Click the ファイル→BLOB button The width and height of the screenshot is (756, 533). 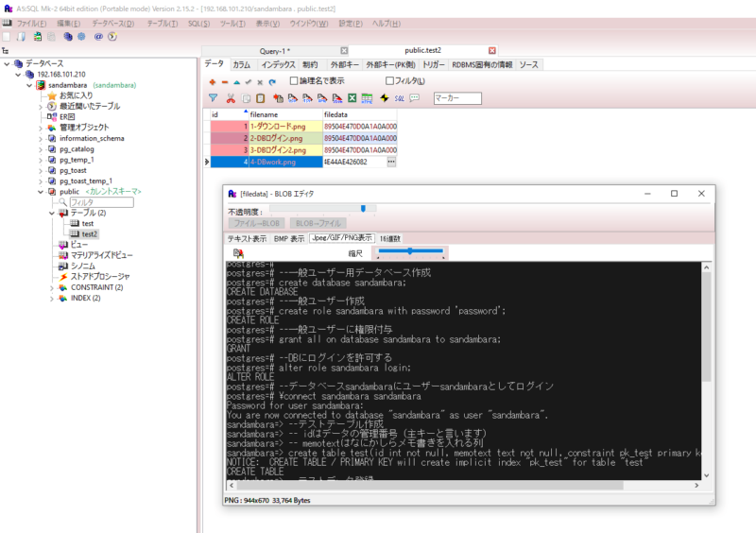(256, 223)
